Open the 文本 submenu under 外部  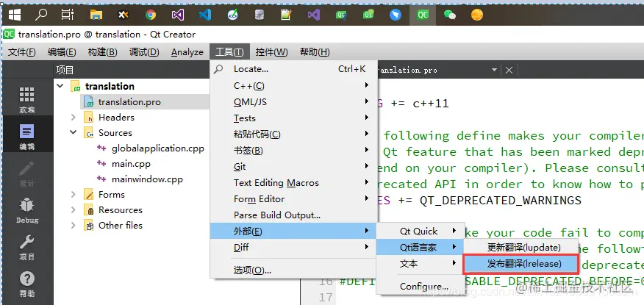(x=421, y=263)
